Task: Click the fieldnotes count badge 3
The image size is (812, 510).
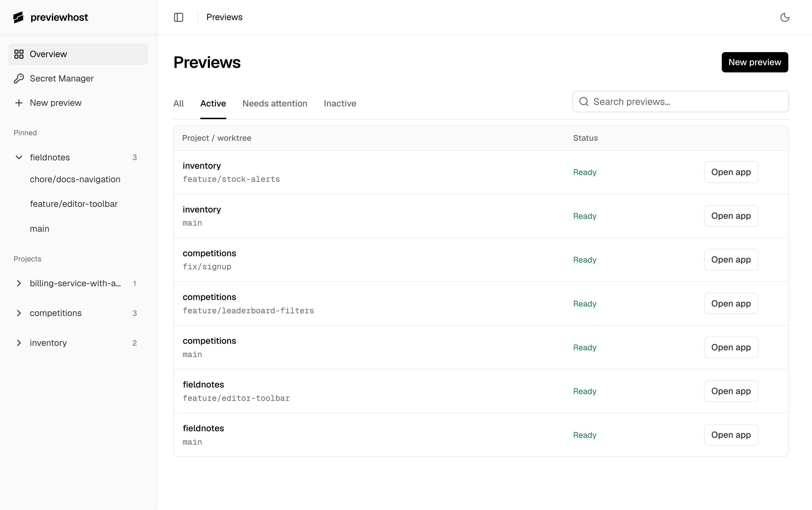Action: click(x=135, y=157)
